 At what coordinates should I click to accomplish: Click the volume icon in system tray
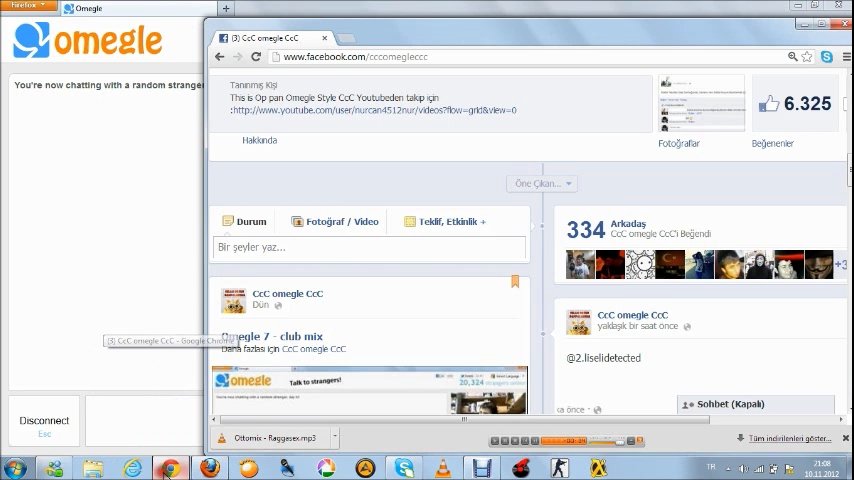[x=743, y=469]
